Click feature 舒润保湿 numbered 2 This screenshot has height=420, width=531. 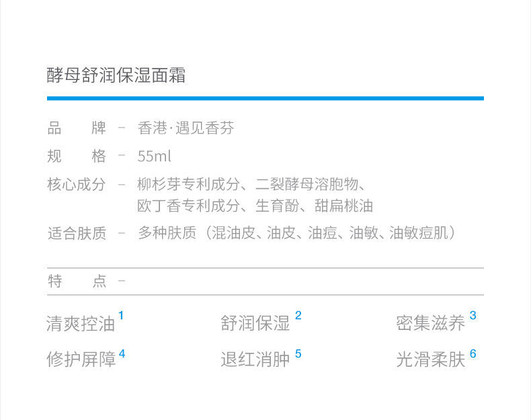click(255, 323)
